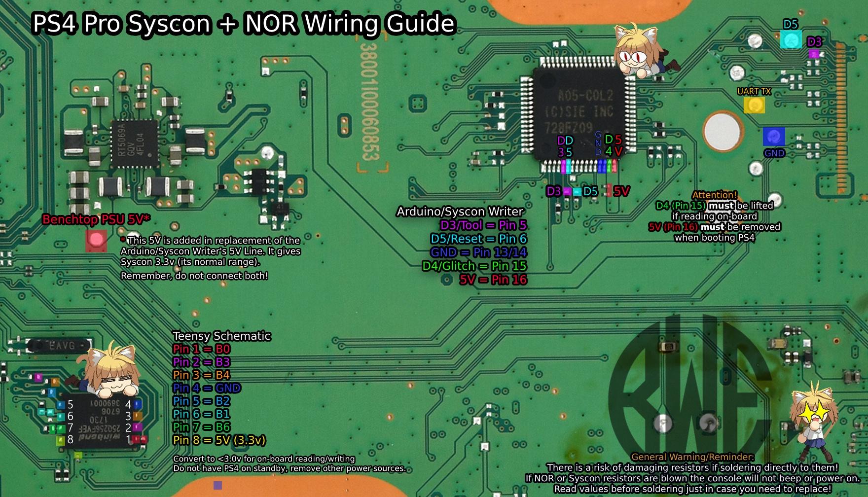
Task: Click the red 5V pad below the Syscon chip
Action: (609, 190)
